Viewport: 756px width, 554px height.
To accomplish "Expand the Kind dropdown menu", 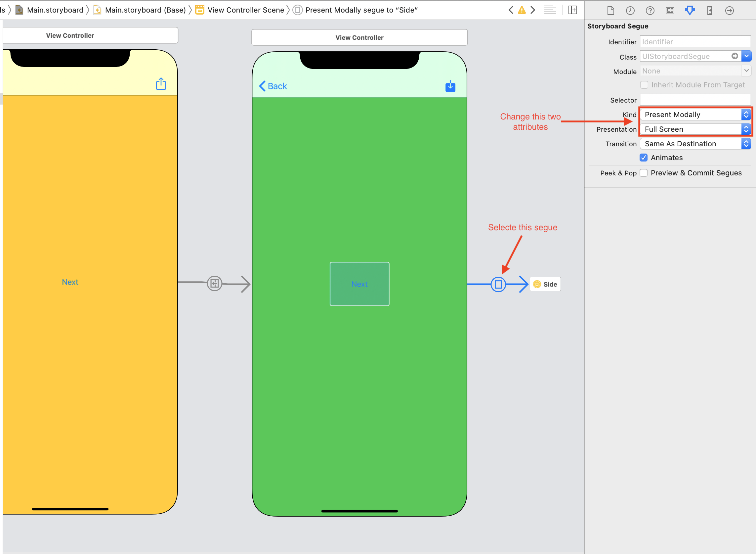I will [746, 114].
